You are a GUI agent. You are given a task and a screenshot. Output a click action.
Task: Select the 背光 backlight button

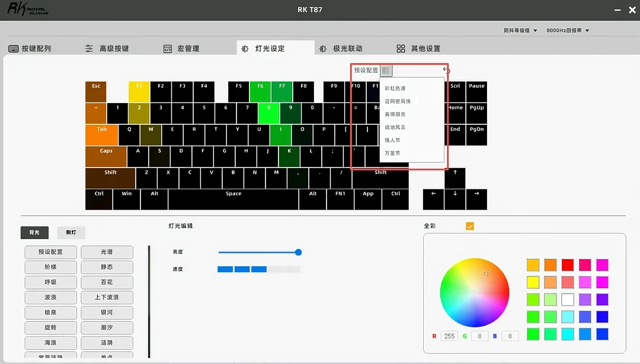[35, 233]
